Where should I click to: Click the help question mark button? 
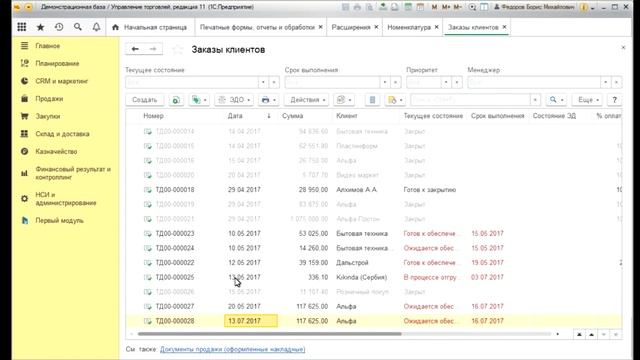pyautogui.click(x=614, y=100)
